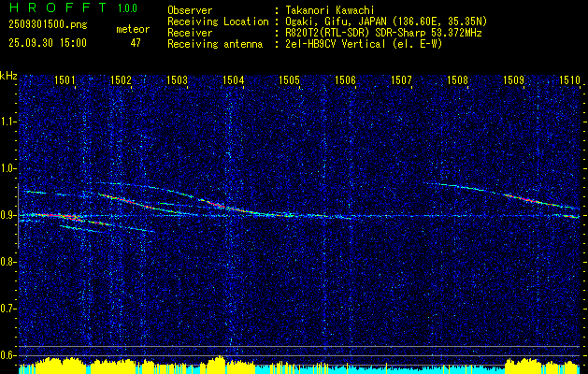Click time marker 1510

pyautogui.click(x=569, y=79)
